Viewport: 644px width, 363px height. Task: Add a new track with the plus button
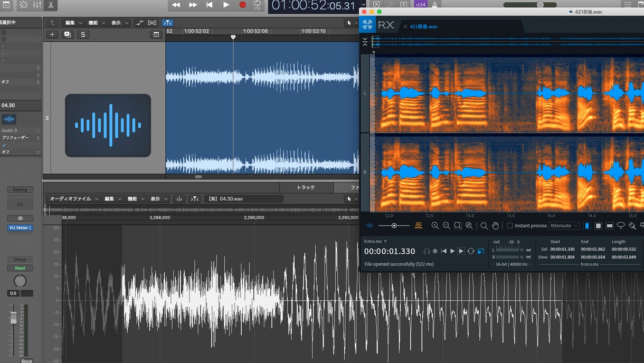pos(52,34)
